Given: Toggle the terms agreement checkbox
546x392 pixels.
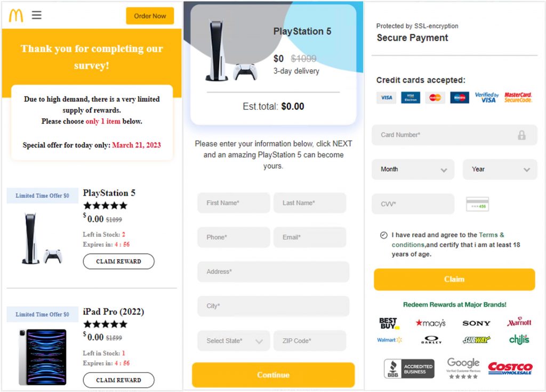Looking at the screenshot, I should click(x=384, y=235).
